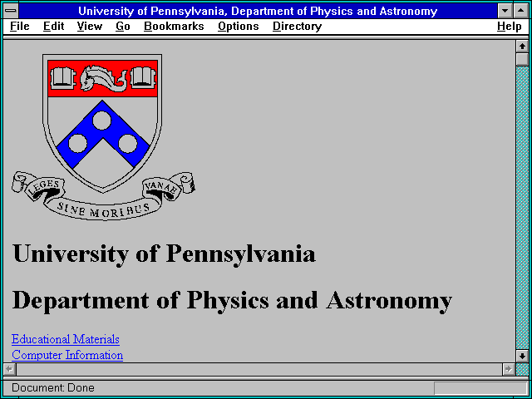Click the Document: Done status text
This screenshot has height=399, width=532.
[53, 387]
